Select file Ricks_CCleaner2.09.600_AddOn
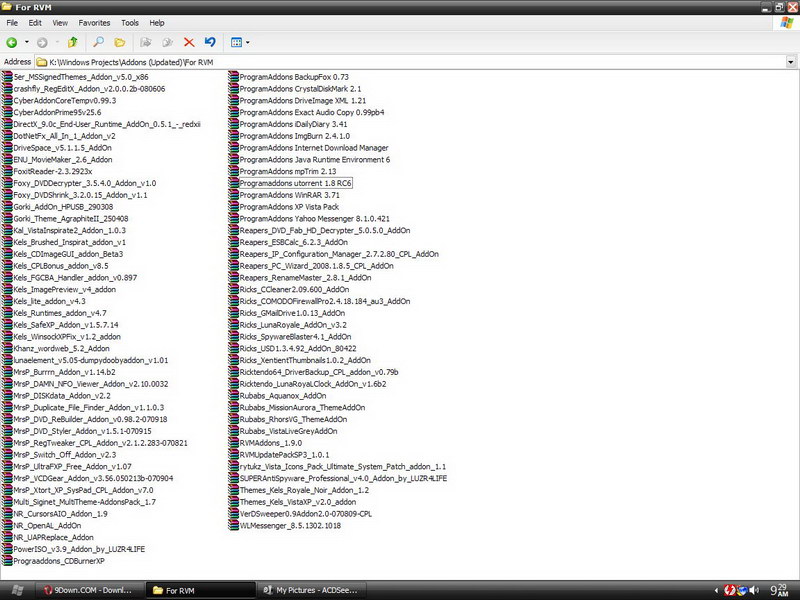This screenshot has width=800, height=600. pos(294,290)
